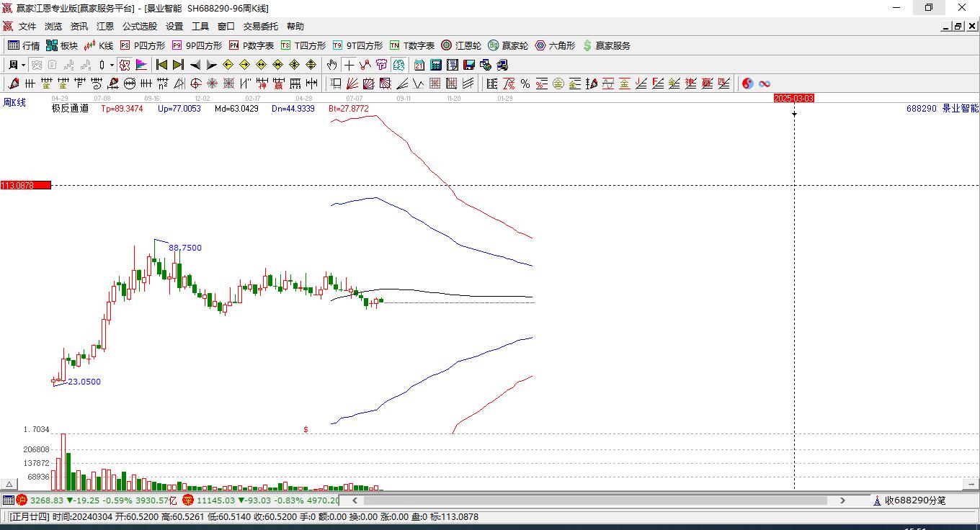Open the P数字表 price number table

click(251, 45)
